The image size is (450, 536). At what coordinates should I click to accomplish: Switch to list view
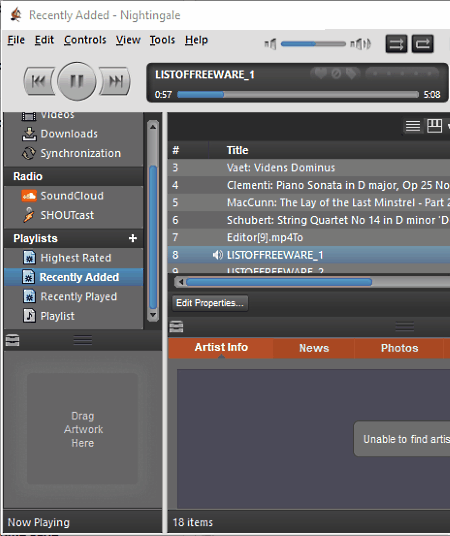click(413, 126)
